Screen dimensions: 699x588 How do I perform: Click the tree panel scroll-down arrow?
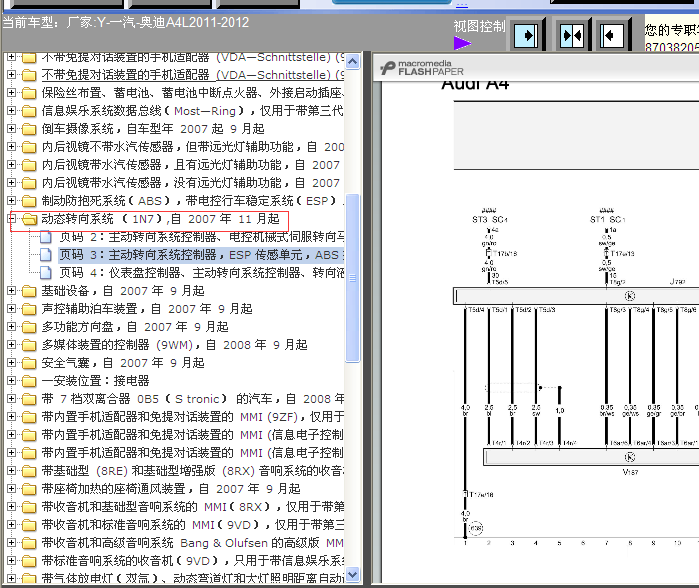pyautogui.click(x=353, y=575)
